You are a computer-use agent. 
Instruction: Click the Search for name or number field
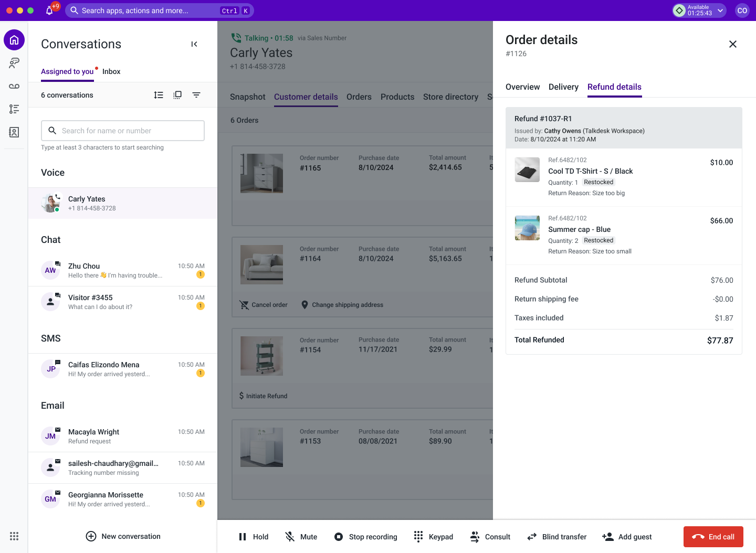123,131
